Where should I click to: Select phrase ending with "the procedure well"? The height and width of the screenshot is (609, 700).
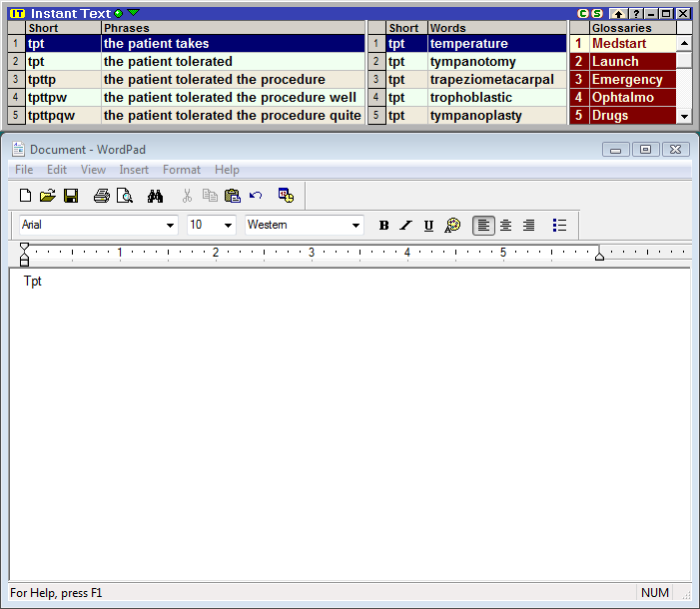coord(233,97)
